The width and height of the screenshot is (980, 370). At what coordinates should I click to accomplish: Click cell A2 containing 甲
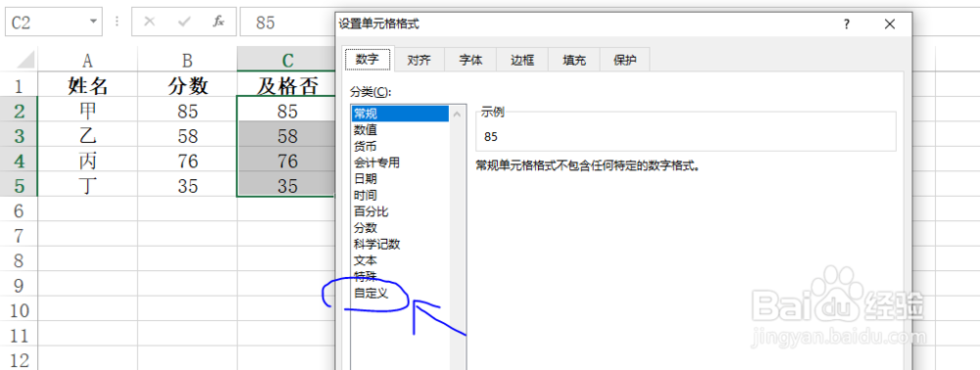click(87, 111)
